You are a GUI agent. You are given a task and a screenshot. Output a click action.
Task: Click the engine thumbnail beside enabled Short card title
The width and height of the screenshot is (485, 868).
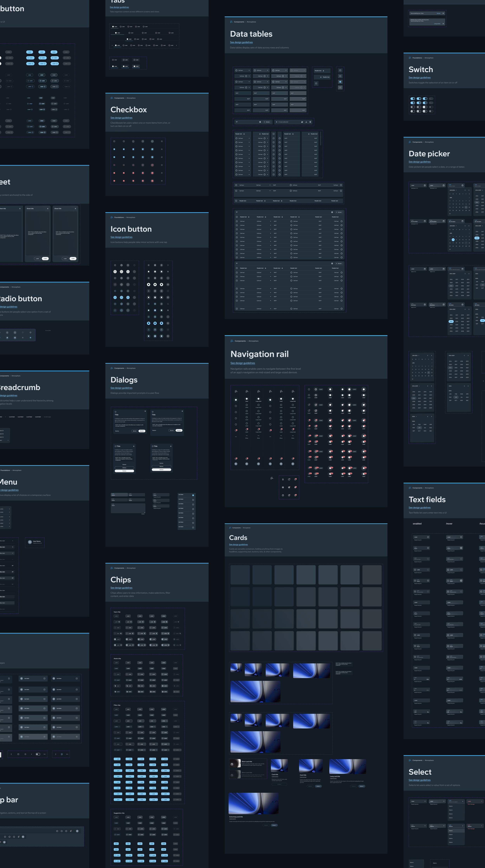pos(235,763)
